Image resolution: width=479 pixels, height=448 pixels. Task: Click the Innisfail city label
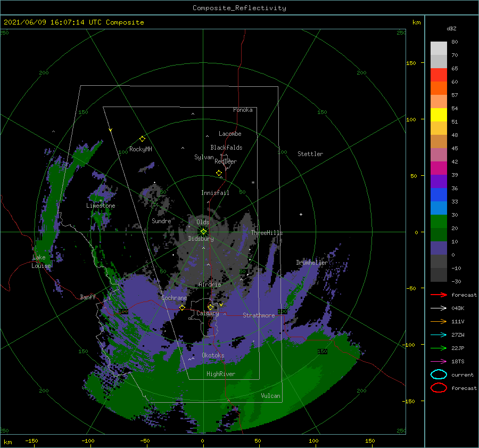[215, 193]
